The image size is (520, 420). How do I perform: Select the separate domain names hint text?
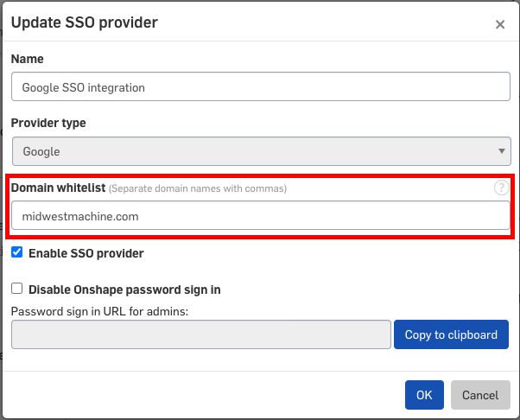[198, 188]
